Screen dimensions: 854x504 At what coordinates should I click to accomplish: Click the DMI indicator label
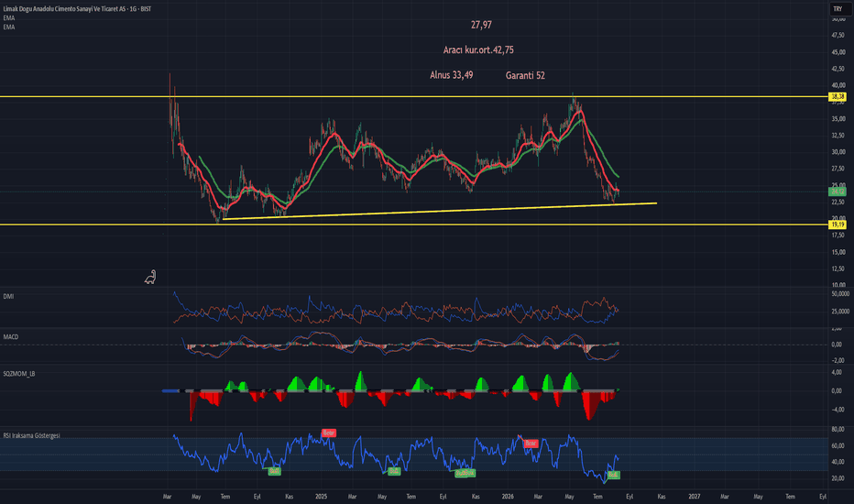coord(8,296)
